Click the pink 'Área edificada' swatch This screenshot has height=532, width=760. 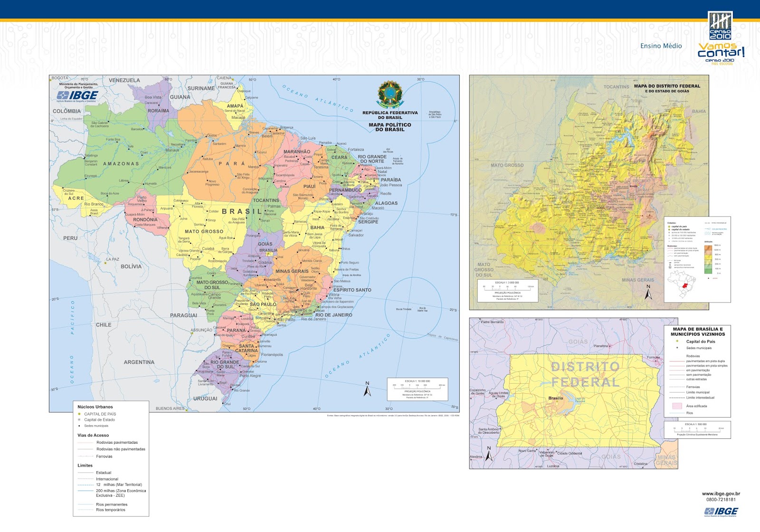click(x=677, y=406)
